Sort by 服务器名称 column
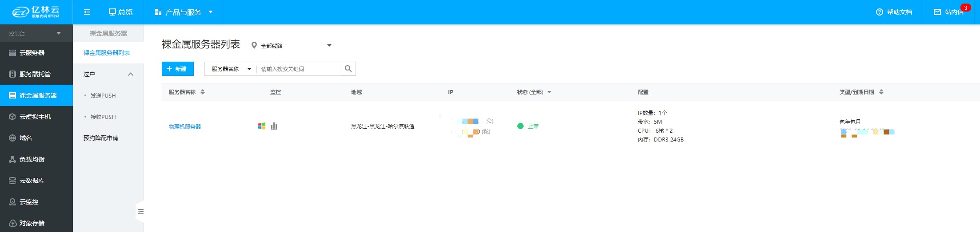The width and height of the screenshot is (980, 232). pyautogui.click(x=187, y=92)
